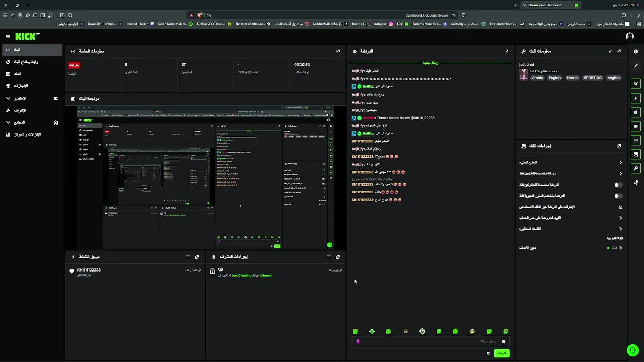This screenshot has width=644, height=362.
Task: Toggle the wrench moderator widget on right toolbar
Action: tap(636, 168)
